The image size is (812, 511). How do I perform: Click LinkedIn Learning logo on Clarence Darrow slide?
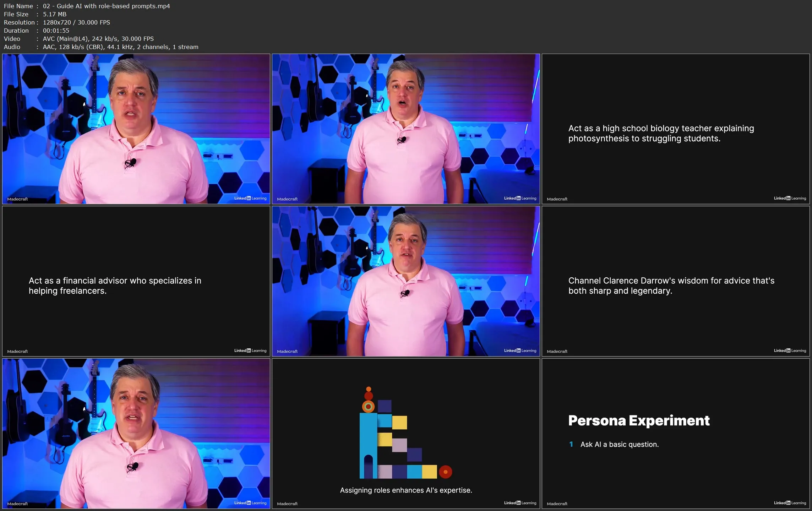click(790, 350)
